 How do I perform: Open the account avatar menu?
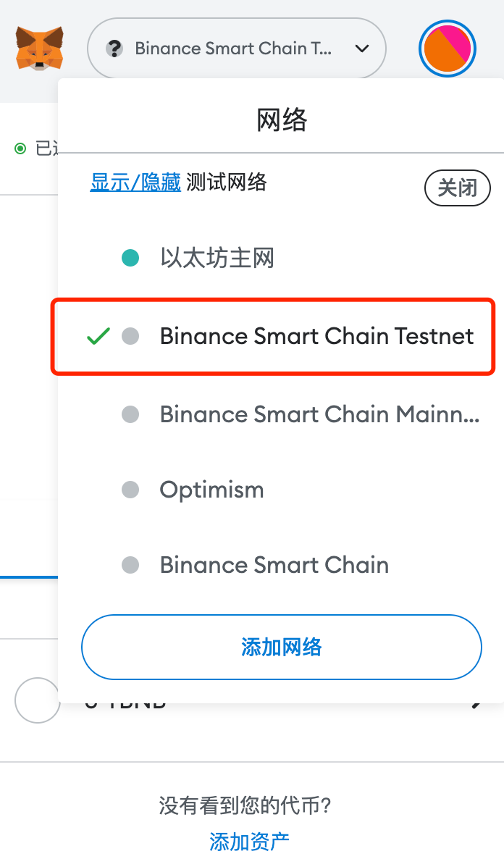(x=447, y=48)
